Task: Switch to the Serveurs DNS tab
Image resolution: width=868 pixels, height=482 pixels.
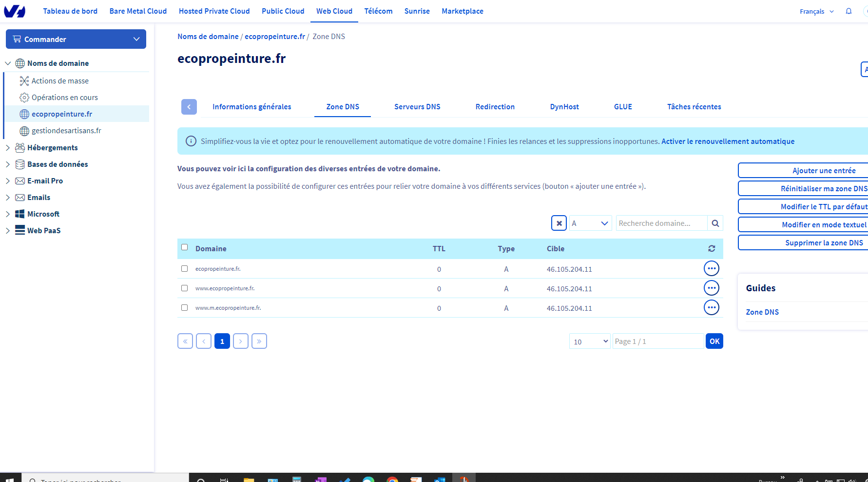Action: [417, 107]
